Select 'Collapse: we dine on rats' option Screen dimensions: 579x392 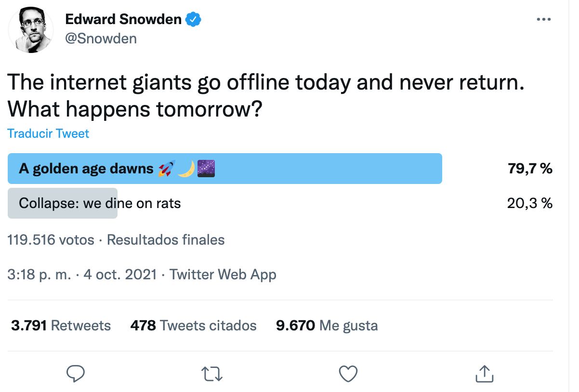pyautogui.click(x=100, y=203)
